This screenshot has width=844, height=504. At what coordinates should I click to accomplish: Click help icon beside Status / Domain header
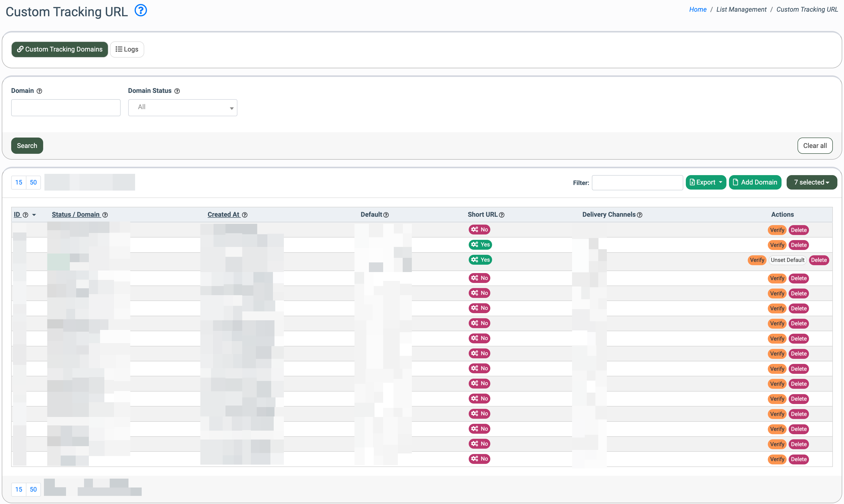coord(105,215)
